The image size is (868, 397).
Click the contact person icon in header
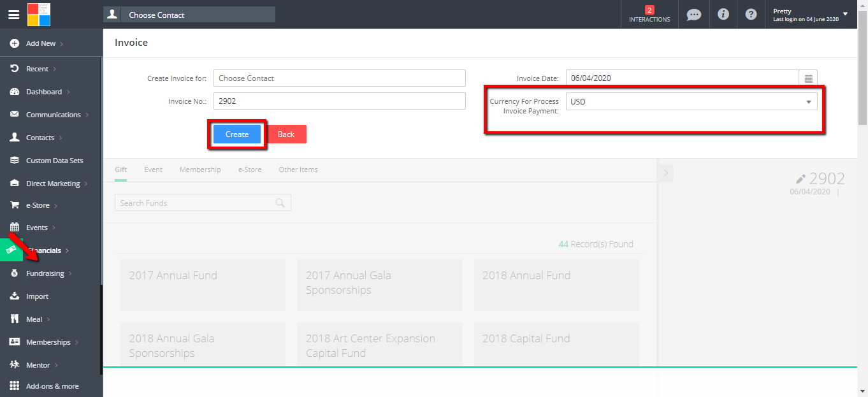coord(112,15)
